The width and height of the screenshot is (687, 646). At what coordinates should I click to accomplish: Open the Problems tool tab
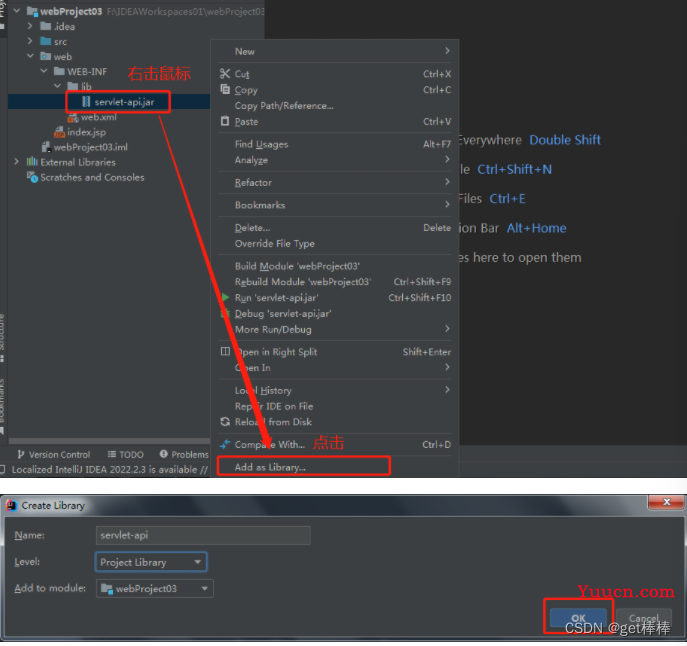pyautogui.click(x=184, y=454)
